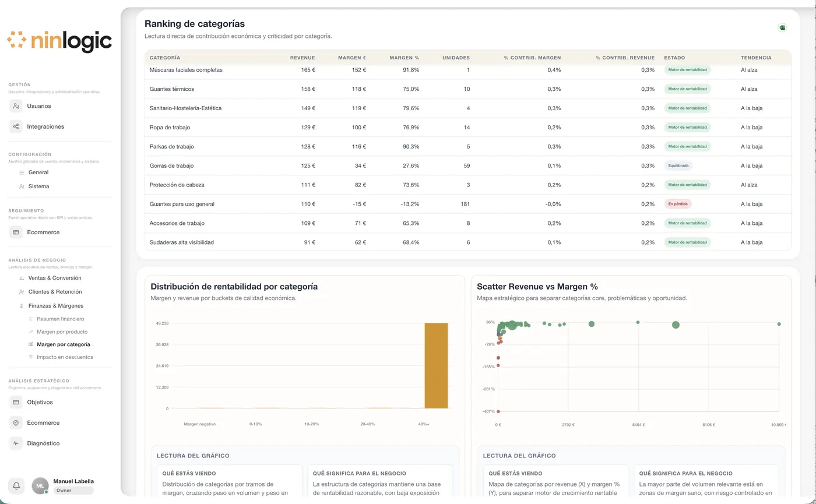Viewport: 816px width, 504px height.
Task: Select the 'Máscaras faciales completas' row
Action: (x=468, y=70)
